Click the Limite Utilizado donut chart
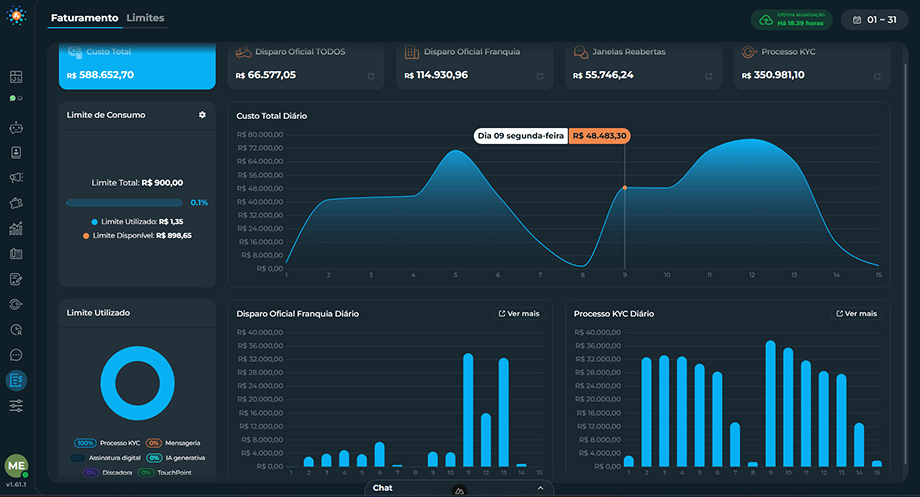 click(x=137, y=383)
